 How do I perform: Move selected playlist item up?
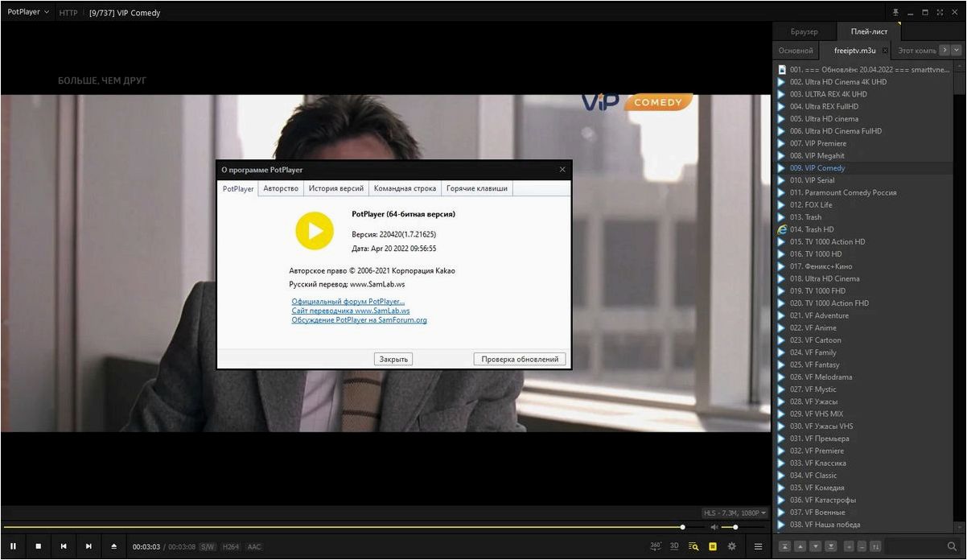pyautogui.click(x=800, y=547)
